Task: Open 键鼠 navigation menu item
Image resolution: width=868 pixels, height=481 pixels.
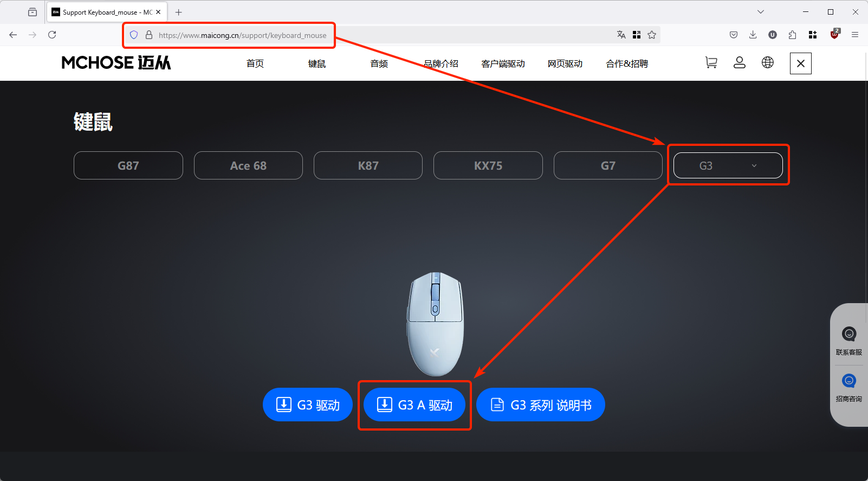Action: click(317, 63)
